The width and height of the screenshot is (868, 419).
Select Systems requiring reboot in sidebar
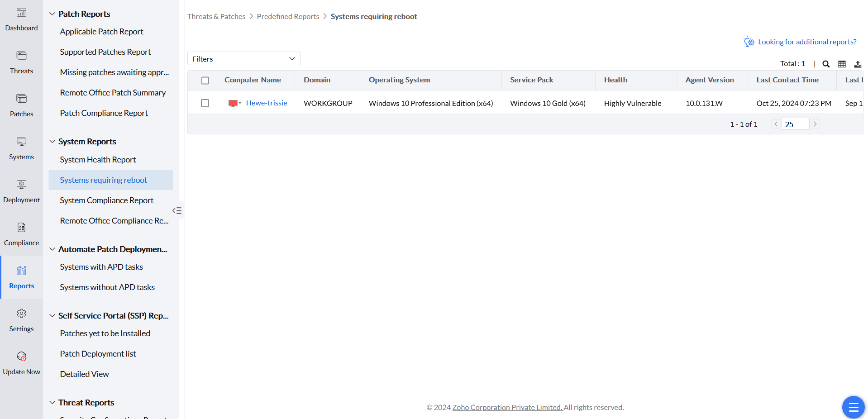pos(111,180)
